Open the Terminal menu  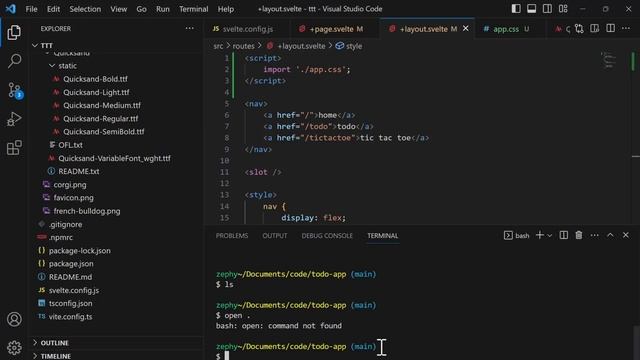click(193, 9)
